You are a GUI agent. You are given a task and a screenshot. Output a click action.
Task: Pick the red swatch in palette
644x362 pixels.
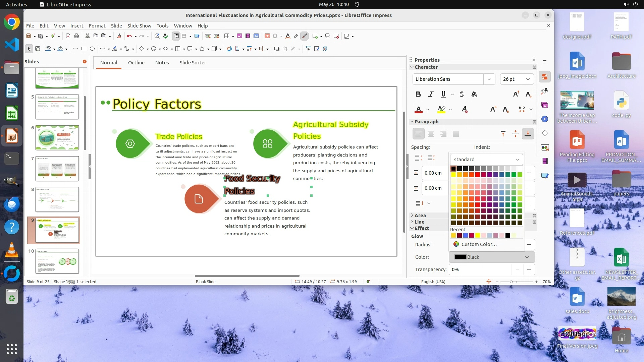pyautogui.click(x=477, y=175)
